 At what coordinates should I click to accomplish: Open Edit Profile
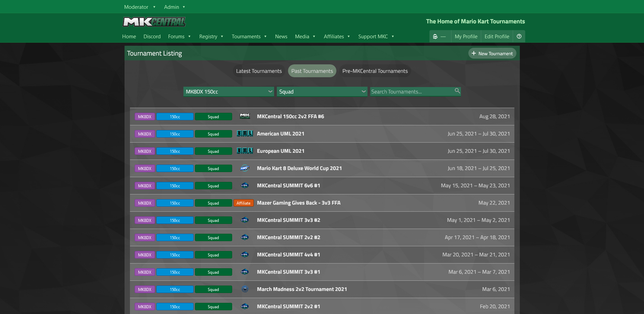click(x=497, y=36)
